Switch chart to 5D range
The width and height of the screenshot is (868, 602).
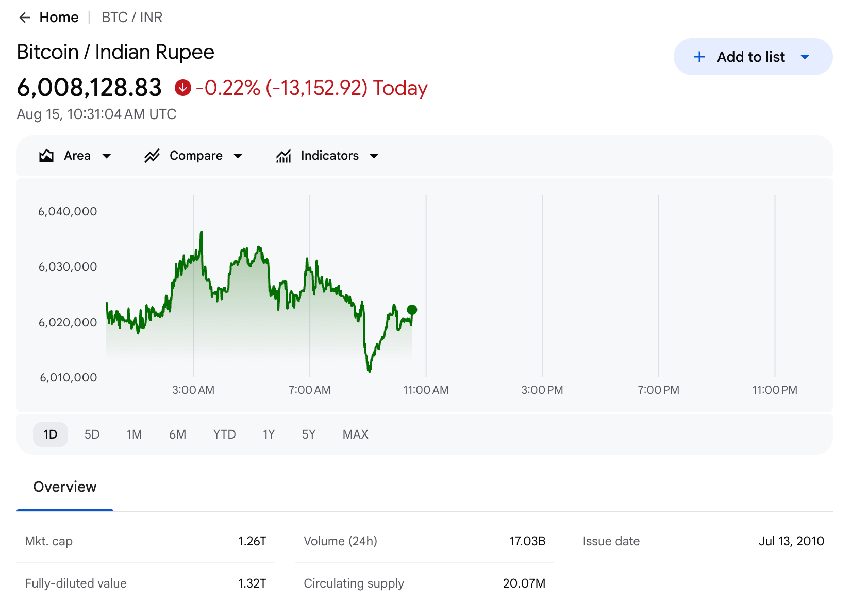(92, 434)
